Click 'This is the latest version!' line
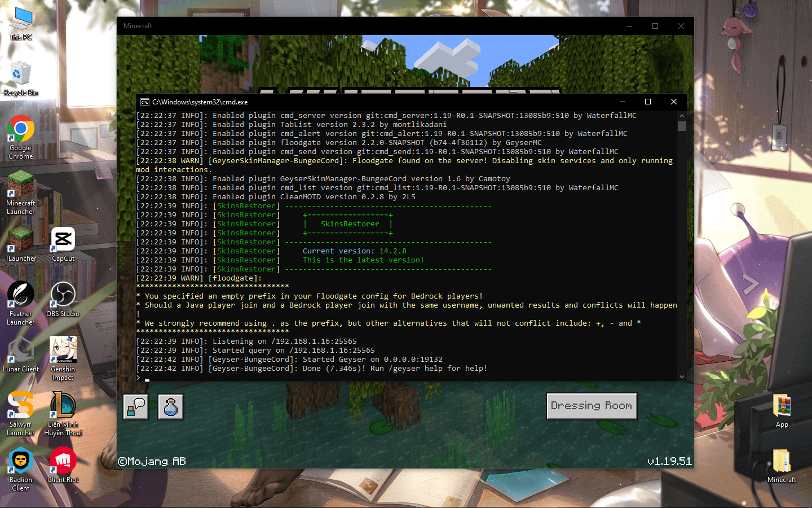812x508 pixels. (364, 260)
